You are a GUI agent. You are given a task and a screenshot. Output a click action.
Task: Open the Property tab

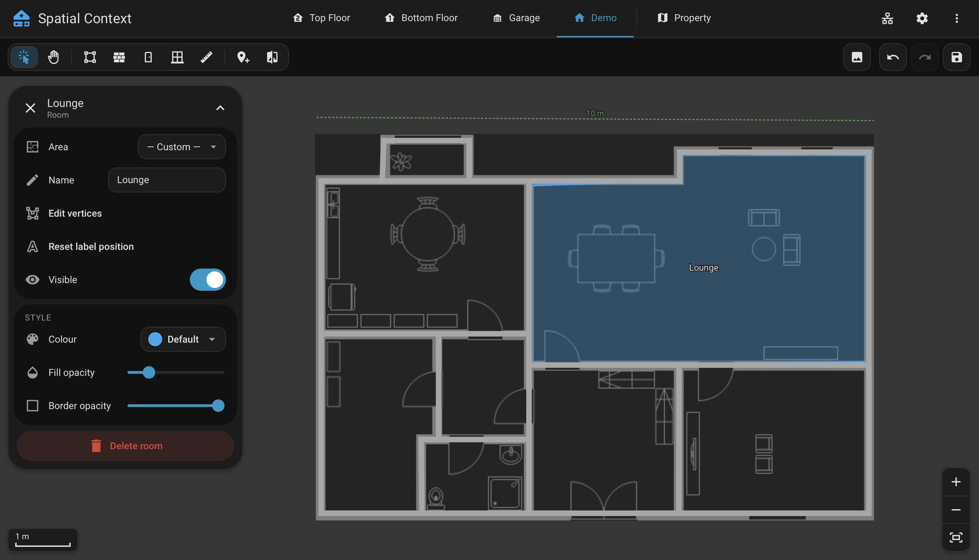click(684, 18)
